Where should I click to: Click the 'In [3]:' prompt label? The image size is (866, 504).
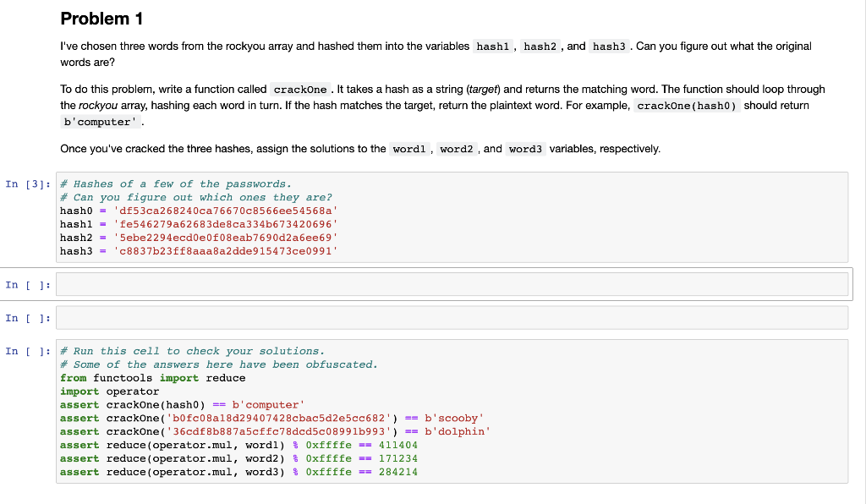28,184
